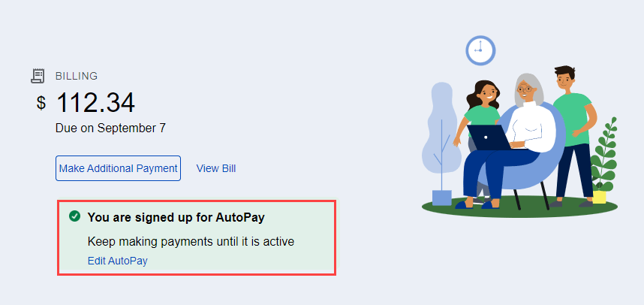Click the Due on September 7 text
Viewport: 644px width, 305px height.
pos(110,128)
